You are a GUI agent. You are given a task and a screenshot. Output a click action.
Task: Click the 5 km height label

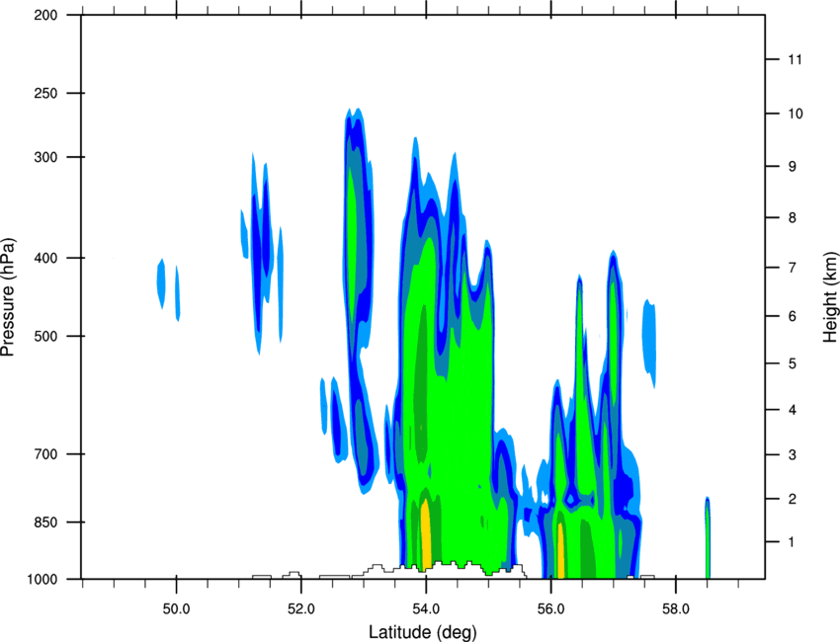(x=793, y=363)
